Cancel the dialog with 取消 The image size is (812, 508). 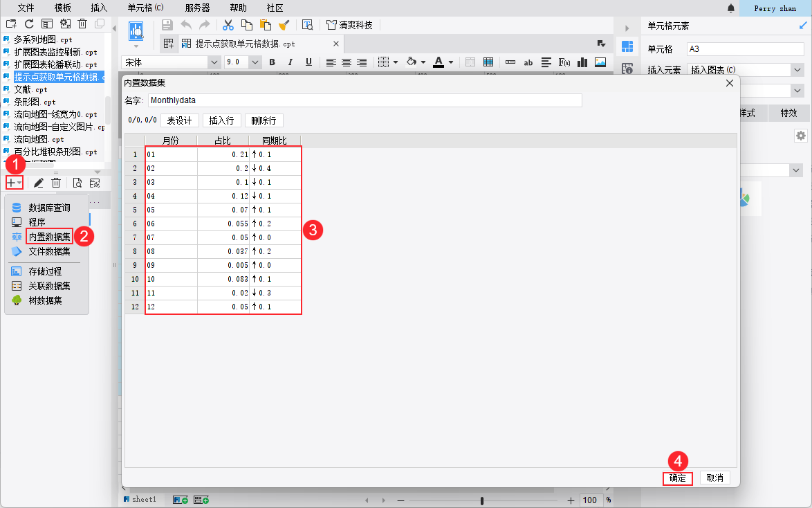click(x=715, y=478)
